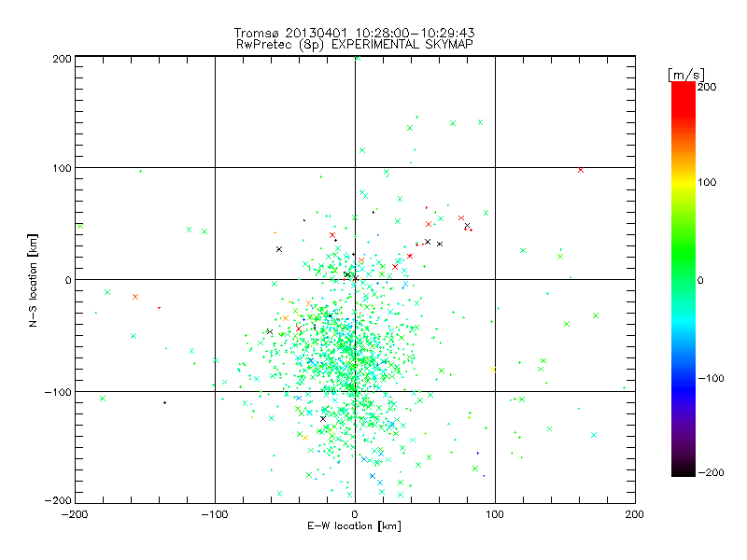
Task: Click the black -200 m/s bottom of colorbar
Action: click(x=684, y=471)
